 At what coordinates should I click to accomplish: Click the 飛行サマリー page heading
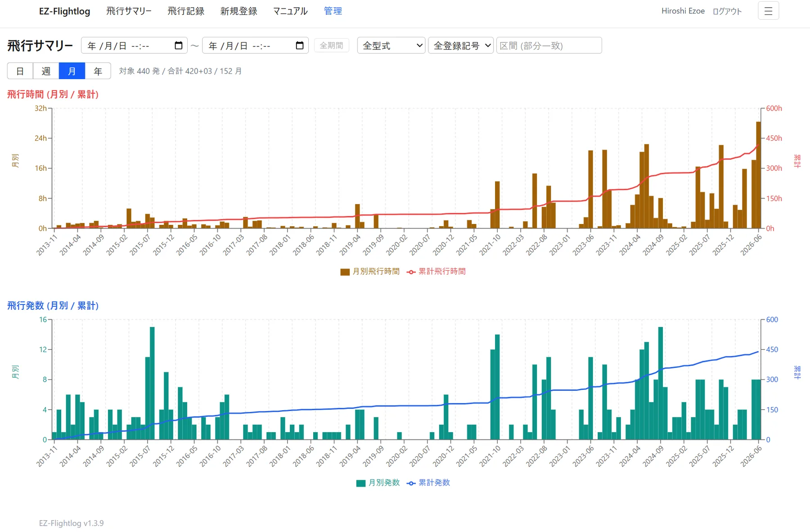pos(40,46)
